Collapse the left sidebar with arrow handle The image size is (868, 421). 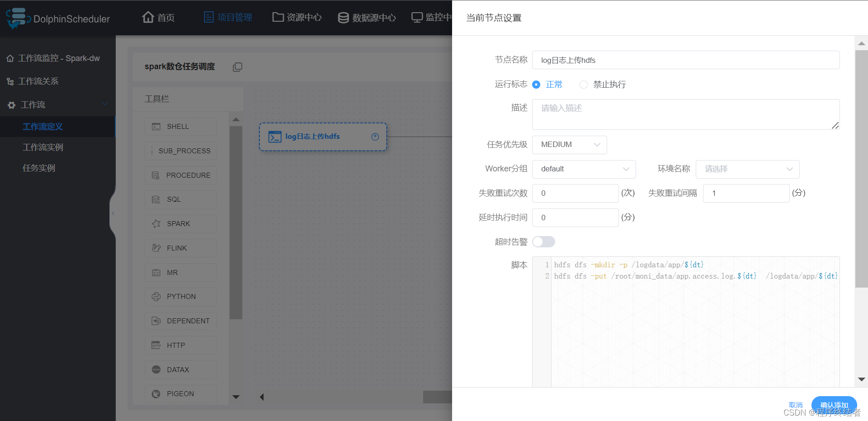[x=113, y=213]
